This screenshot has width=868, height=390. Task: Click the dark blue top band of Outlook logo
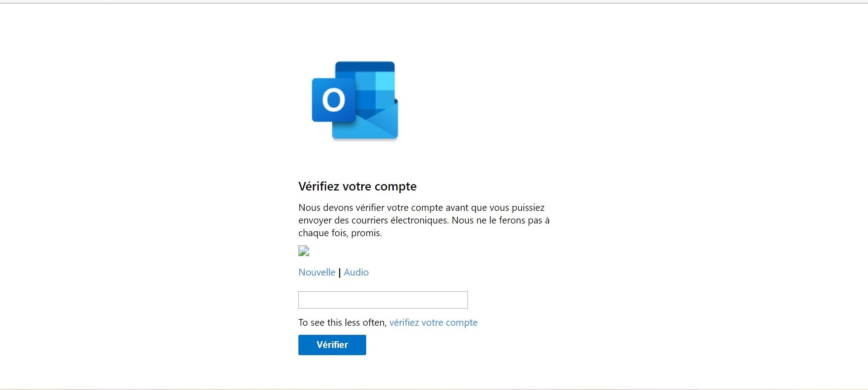pyautogui.click(x=365, y=67)
